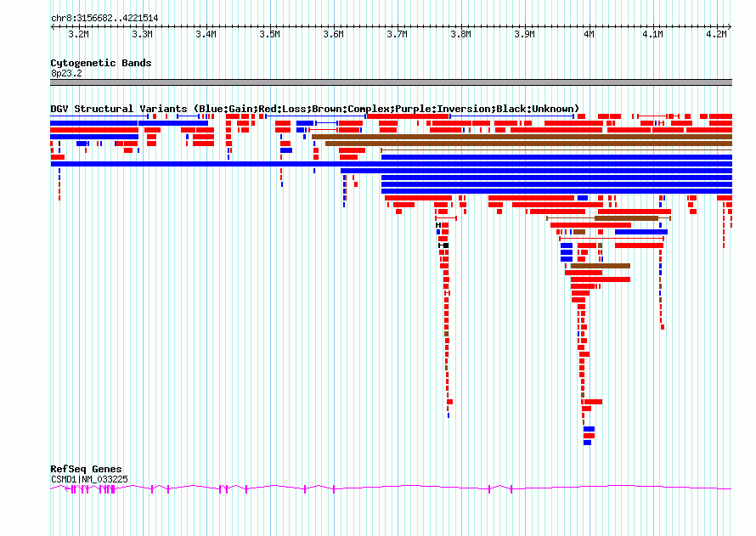Click the topmost long brown complex variant bar

[522, 137]
